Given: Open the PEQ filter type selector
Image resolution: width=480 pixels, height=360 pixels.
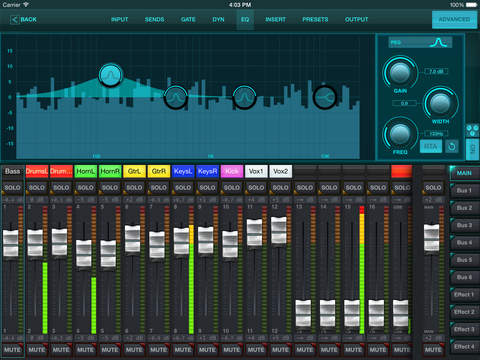Looking at the screenshot, I should 420,43.
